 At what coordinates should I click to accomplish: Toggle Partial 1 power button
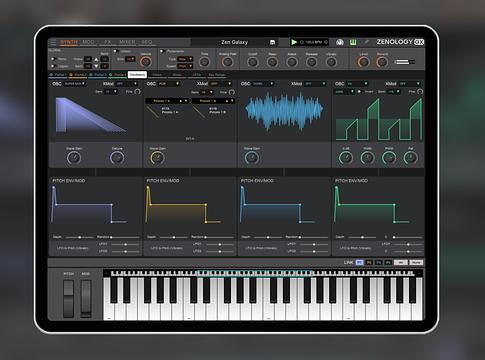[x=51, y=75]
